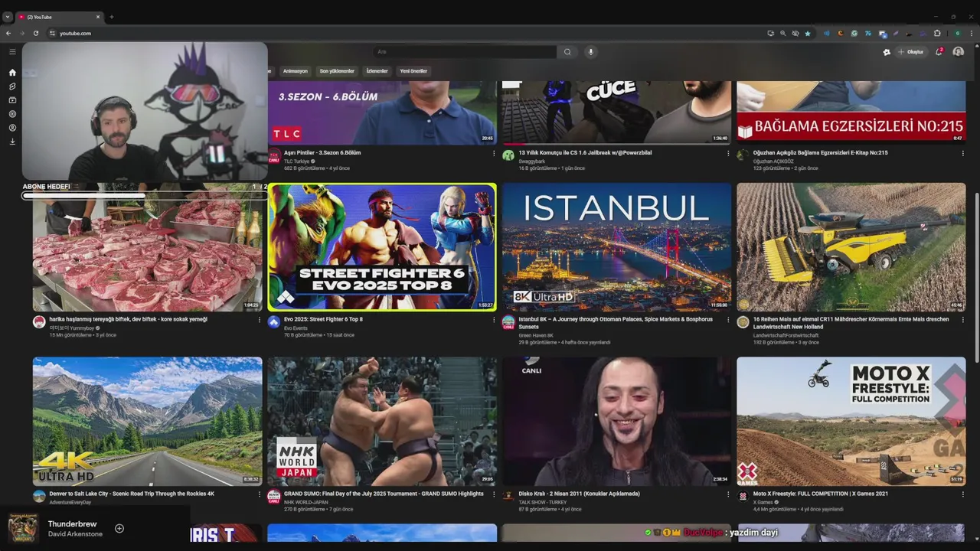Open GRAND SUMO July 2025 Tournament title
The width and height of the screenshot is (980, 551).
[384, 494]
